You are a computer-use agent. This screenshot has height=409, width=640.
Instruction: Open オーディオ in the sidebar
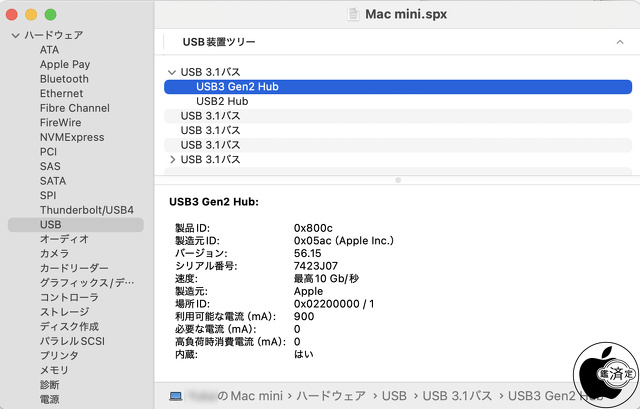point(64,239)
